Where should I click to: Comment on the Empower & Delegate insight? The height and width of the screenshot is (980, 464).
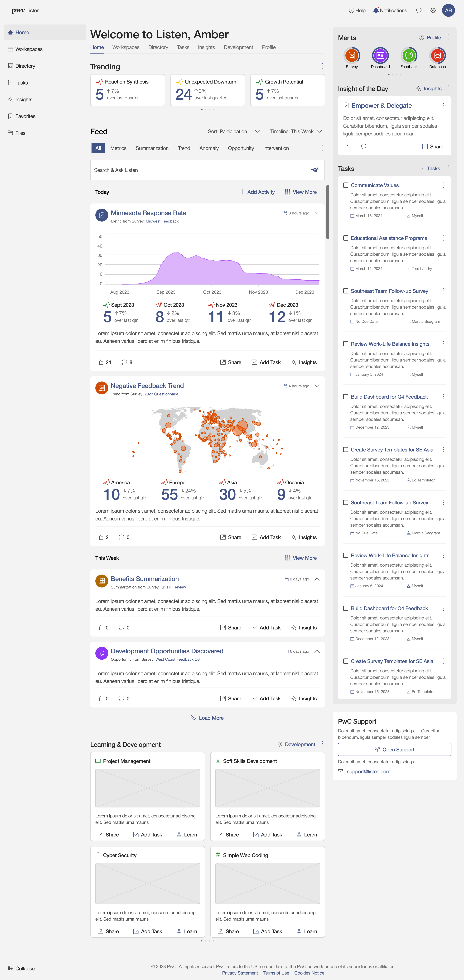(x=364, y=146)
